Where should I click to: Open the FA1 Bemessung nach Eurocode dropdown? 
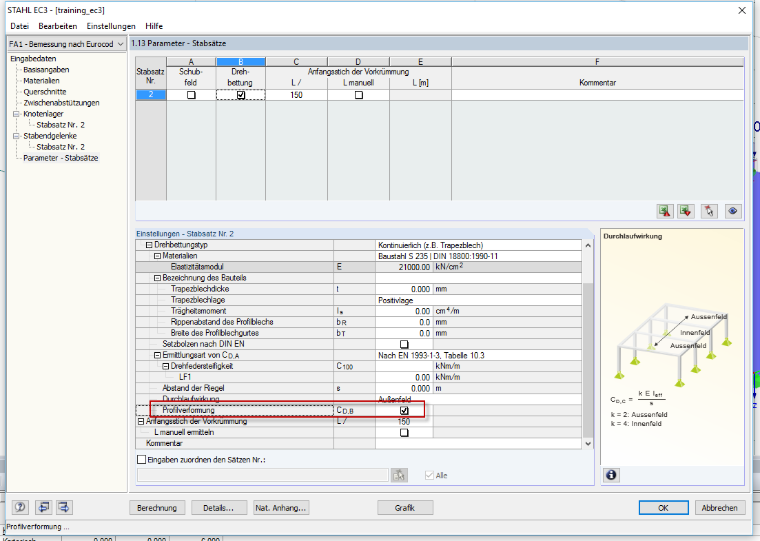(x=67, y=44)
